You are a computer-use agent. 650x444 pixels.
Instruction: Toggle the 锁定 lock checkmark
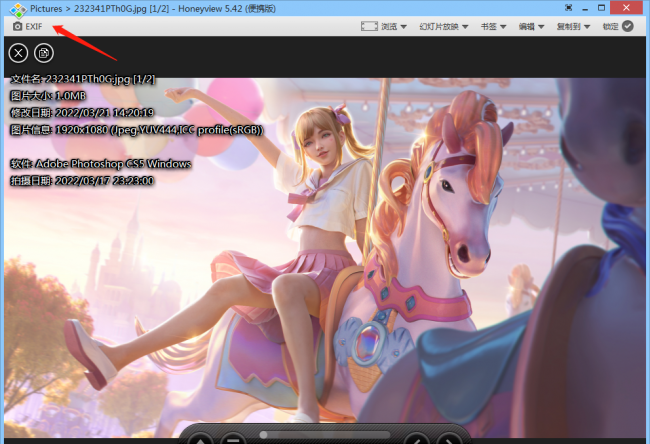[x=628, y=26]
